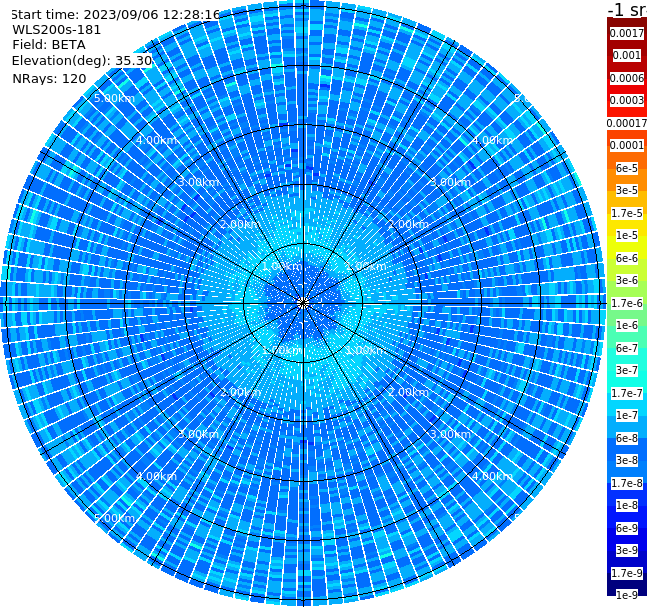
Task: Click the 1e-7 colorbar label
Action: (x=627, y=416)
